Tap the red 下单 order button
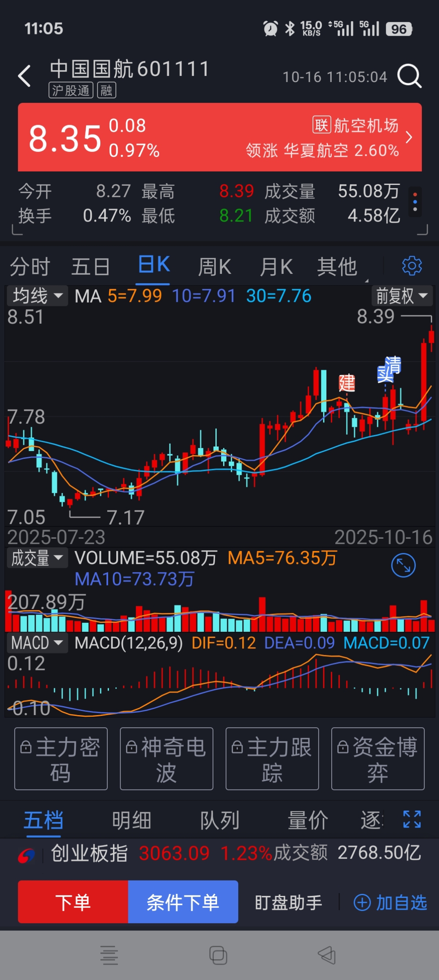The width and height of the screenshot is (439, 980). coord(73,902)
